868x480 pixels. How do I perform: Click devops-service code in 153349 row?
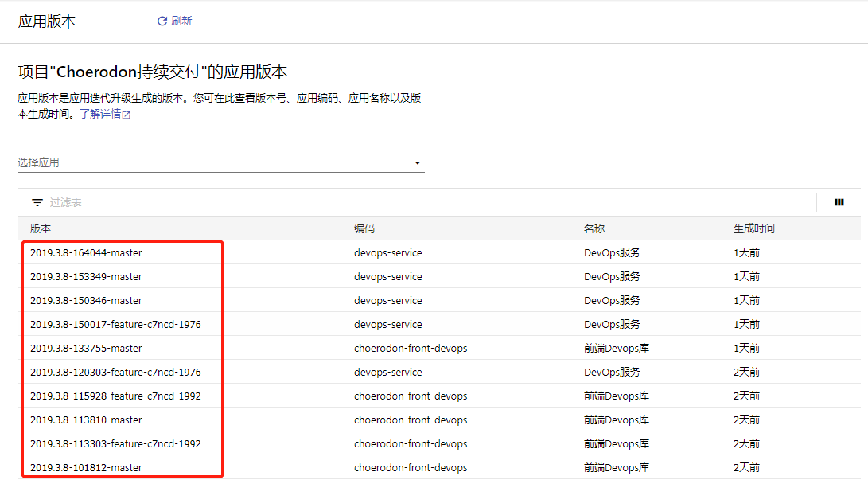pyautogui.click(x=388, y=276)
